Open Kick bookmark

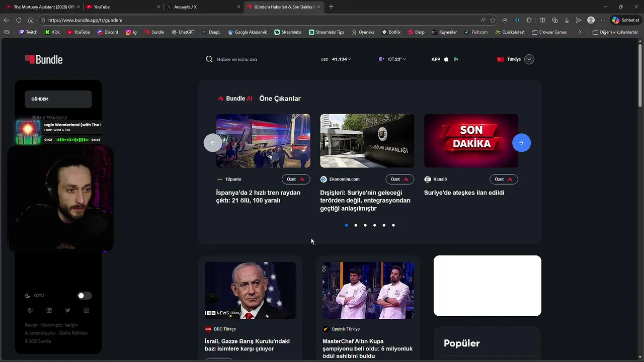pos(52,32)
